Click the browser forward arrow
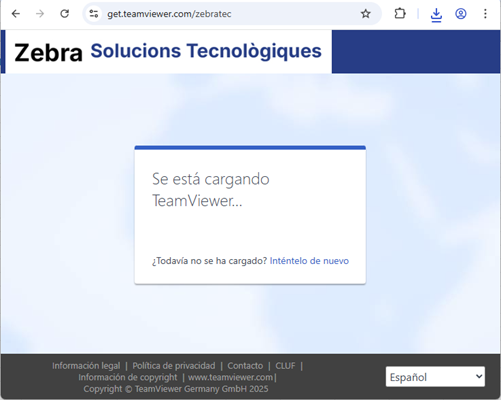This screenshot has height=400, width=501. point(40,14)
